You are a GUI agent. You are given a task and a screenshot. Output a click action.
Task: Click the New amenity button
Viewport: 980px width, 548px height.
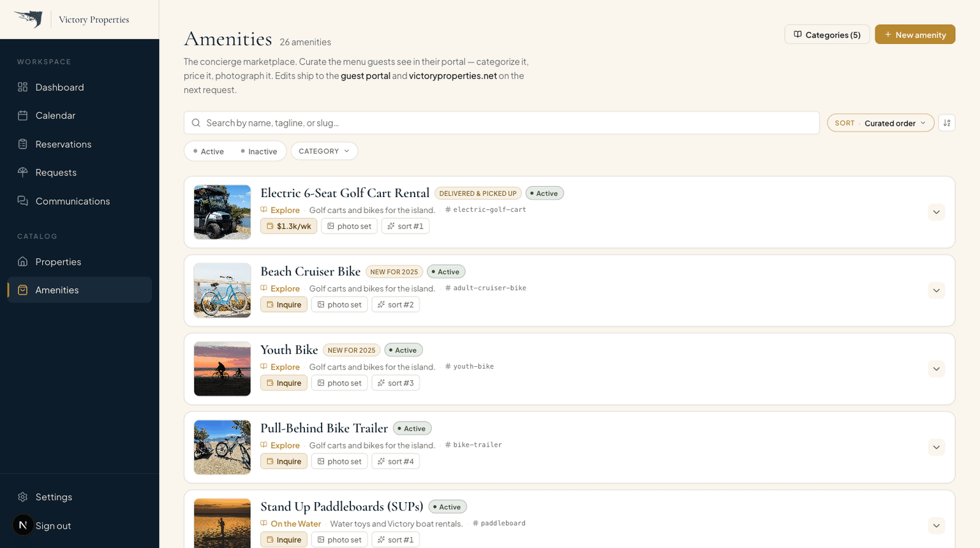click(x=915, y=34)
